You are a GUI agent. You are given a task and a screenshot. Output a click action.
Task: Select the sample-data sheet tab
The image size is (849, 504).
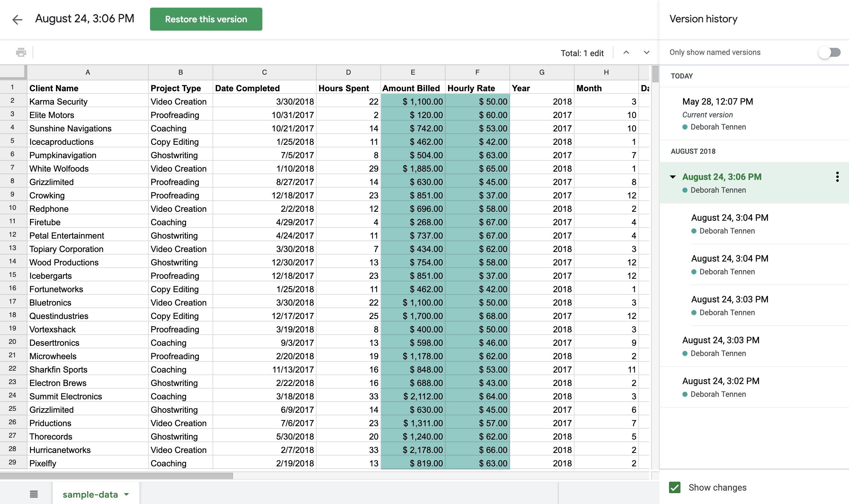point(90,494)
